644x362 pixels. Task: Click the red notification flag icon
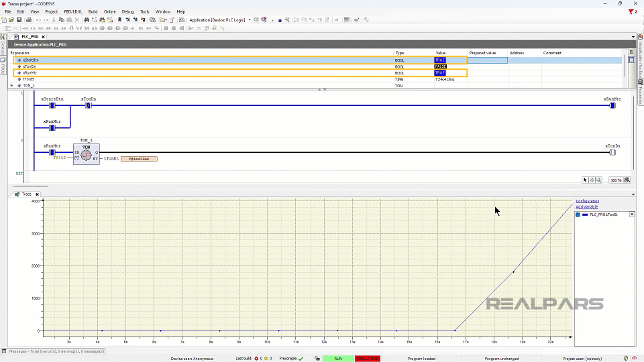[x=631, y=11]
